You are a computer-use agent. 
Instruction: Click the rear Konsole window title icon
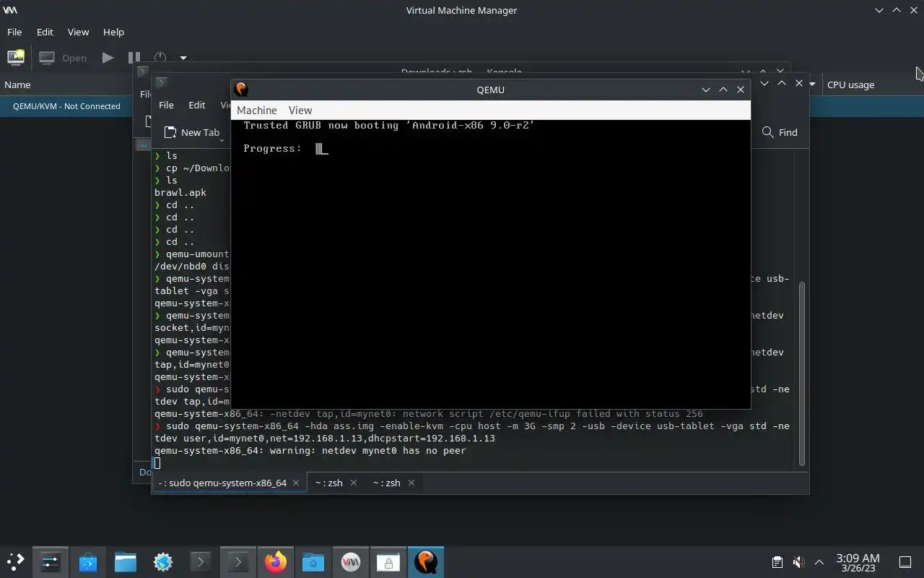[142, 72]
